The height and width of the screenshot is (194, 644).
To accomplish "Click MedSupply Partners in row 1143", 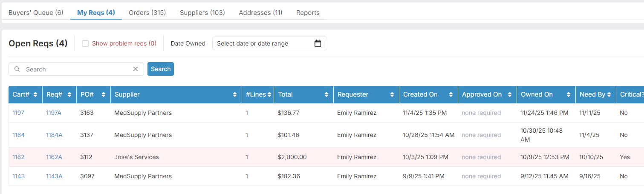I will click(x=143, y=176).
